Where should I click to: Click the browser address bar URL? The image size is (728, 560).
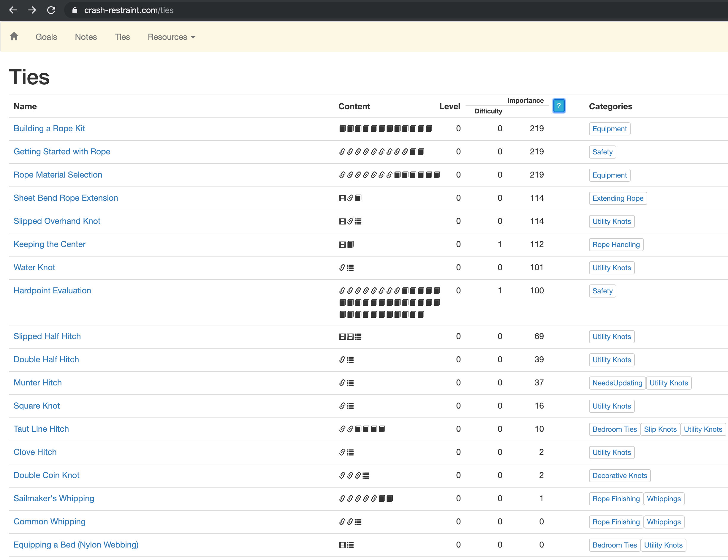click(129, 10)
